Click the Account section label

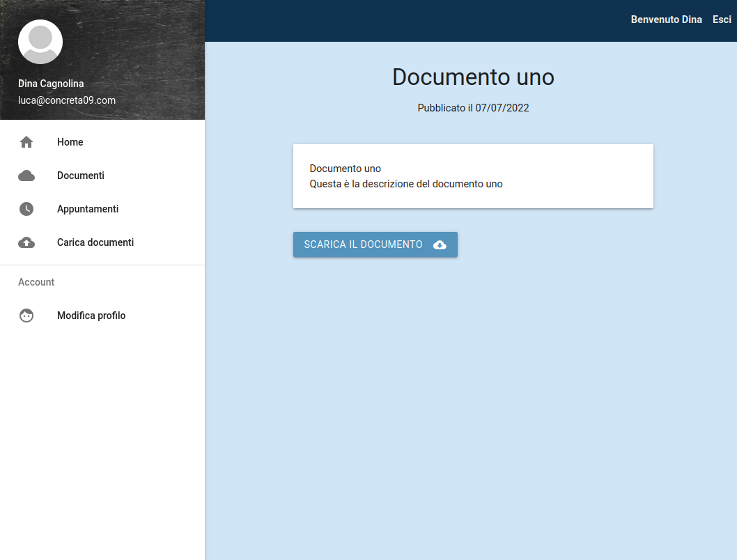pos(36,282)
